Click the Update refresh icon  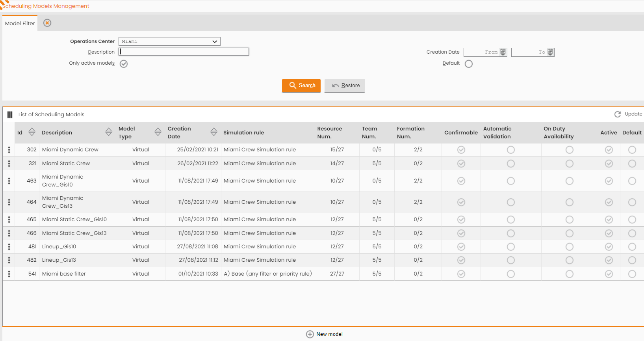tap(618, 114)
